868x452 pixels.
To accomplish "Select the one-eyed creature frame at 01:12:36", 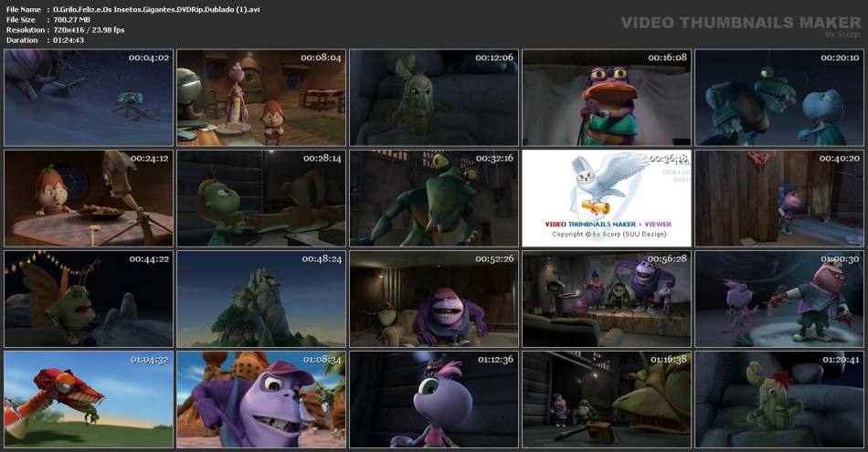I will pyautogui.click(x=434, y=399).
